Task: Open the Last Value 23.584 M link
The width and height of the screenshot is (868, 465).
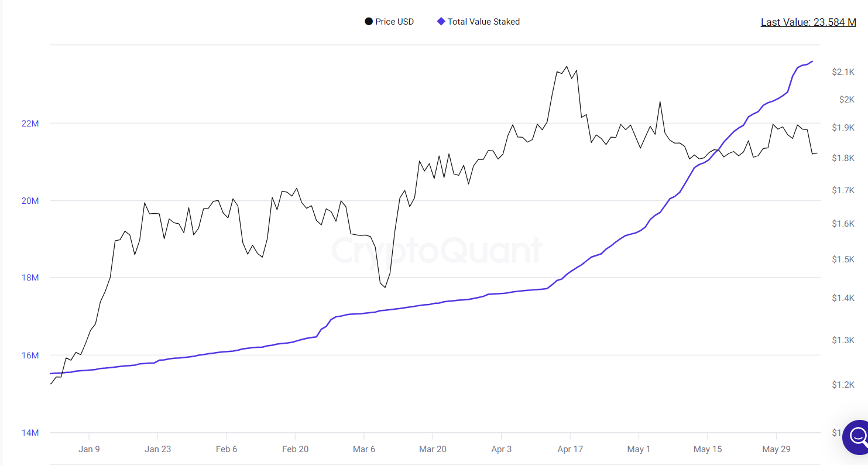Action: 808,22
